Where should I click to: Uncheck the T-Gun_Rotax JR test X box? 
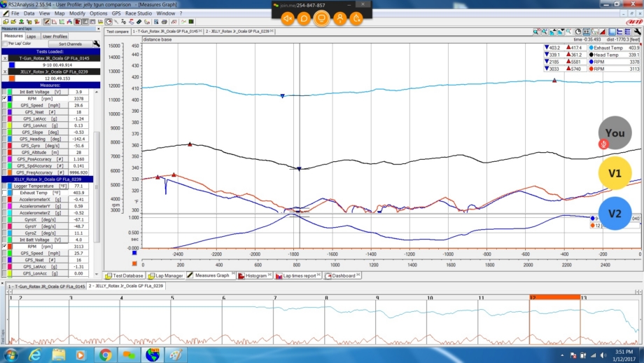pos(5,58)
